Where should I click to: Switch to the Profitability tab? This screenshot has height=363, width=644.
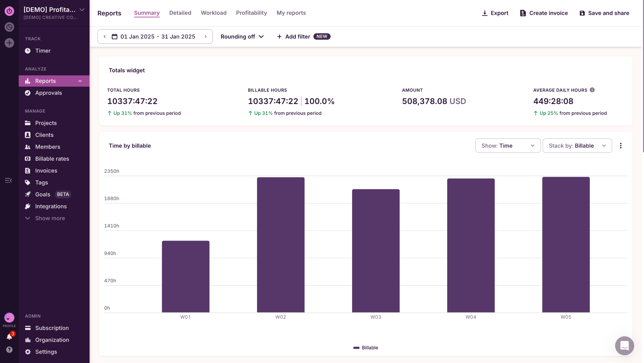tap(251, 13)
